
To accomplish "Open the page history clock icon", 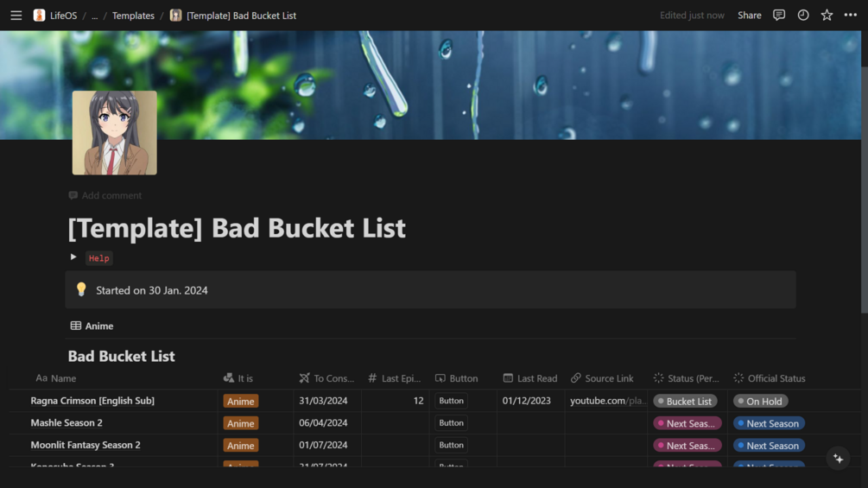I will [x=802, y=15].
